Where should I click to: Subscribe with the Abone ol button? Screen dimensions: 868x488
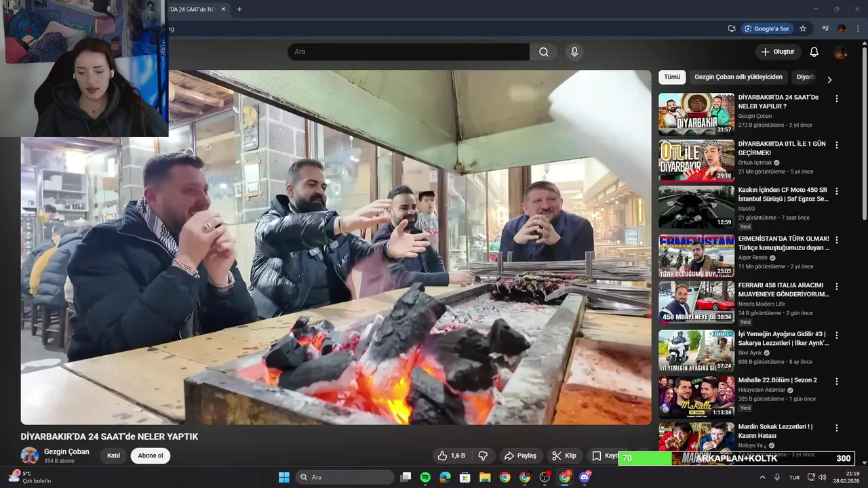(x=151, y=455)
